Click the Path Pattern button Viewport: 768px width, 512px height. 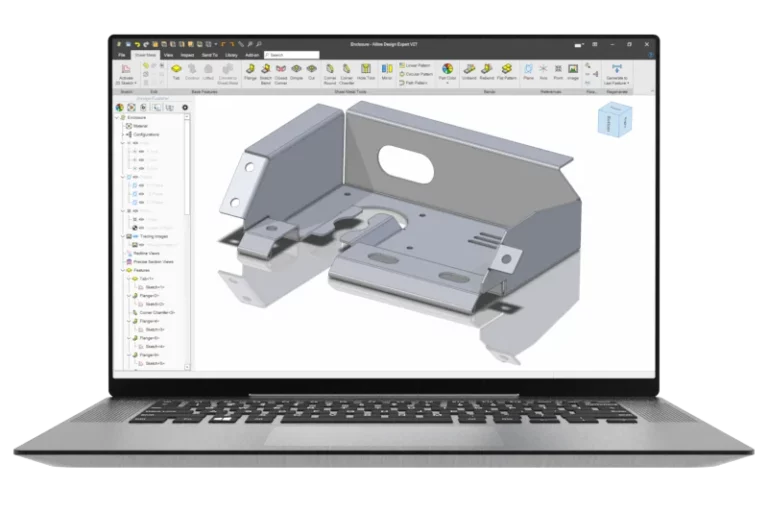tap(413, 83)
